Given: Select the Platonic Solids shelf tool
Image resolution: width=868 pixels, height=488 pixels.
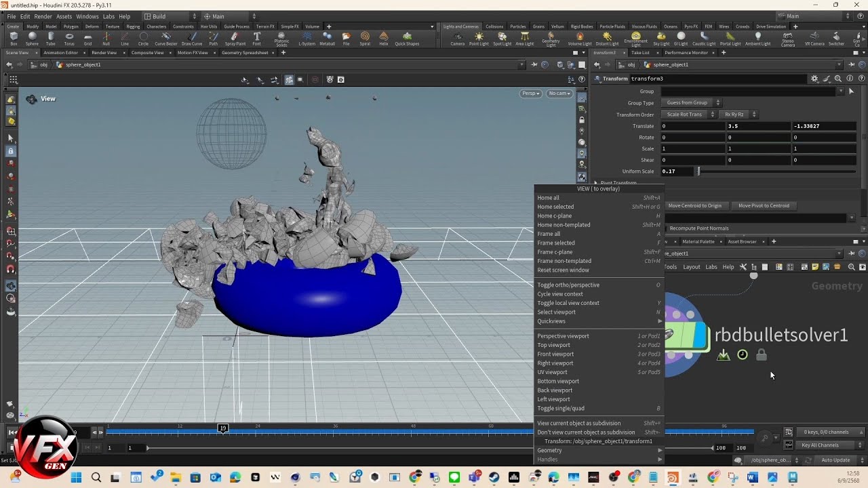Looking at the screenshot, I should (281, 39).
